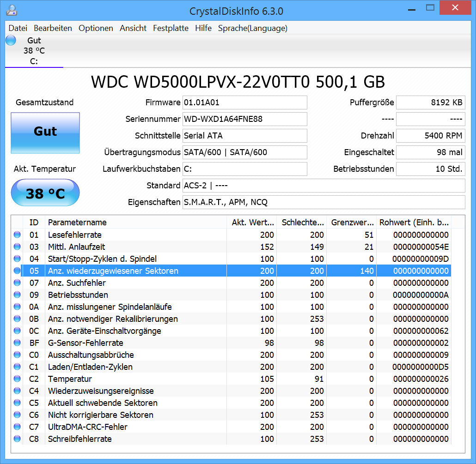Click status orb for Schreibfehlerrate row
The width and height of the screenshot is (476, 464).
tap(17, 439)
